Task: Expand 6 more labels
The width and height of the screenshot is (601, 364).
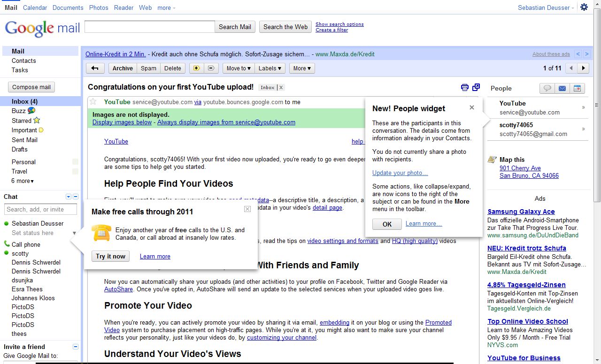Action: point(23,181)
